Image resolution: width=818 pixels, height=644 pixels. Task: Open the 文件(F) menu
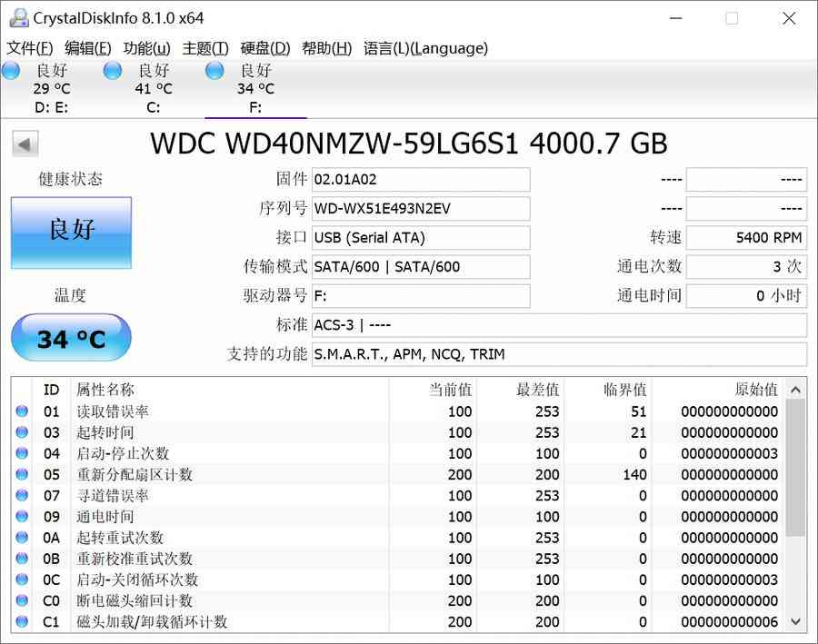[x=30, y=48]
